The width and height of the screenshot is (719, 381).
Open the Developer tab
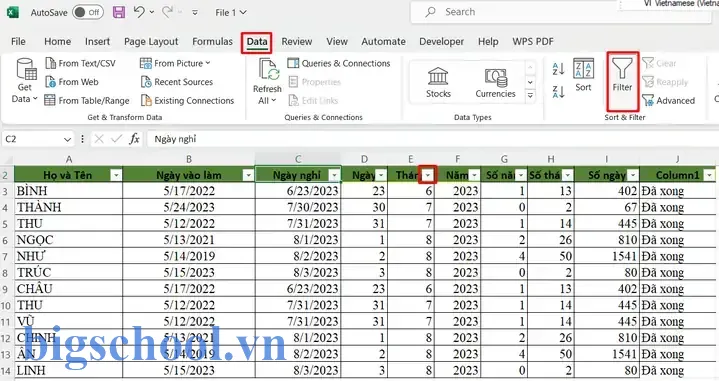[x=441, y=42]
